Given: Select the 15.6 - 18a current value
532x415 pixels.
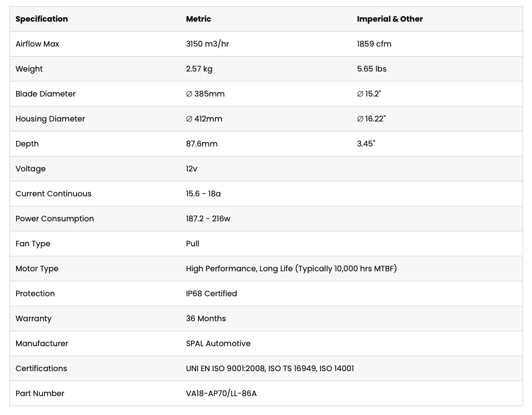Looking at the screenshot, I should (203, 194).
